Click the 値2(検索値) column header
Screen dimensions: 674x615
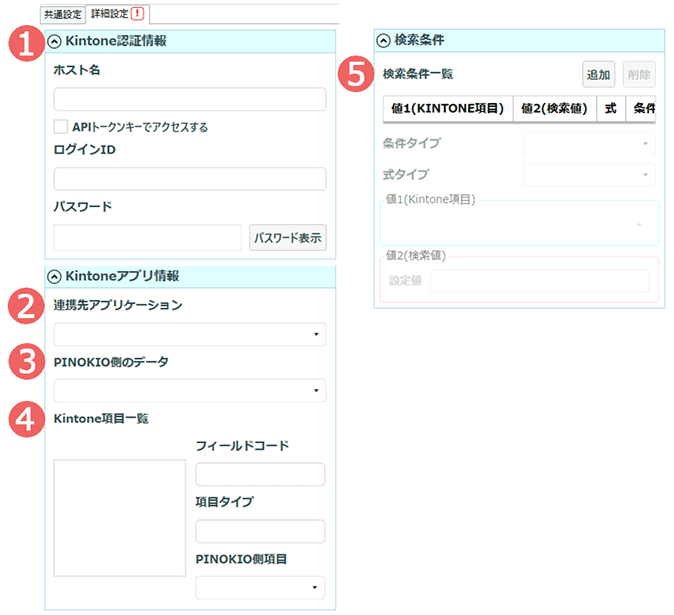click(555, 109)
